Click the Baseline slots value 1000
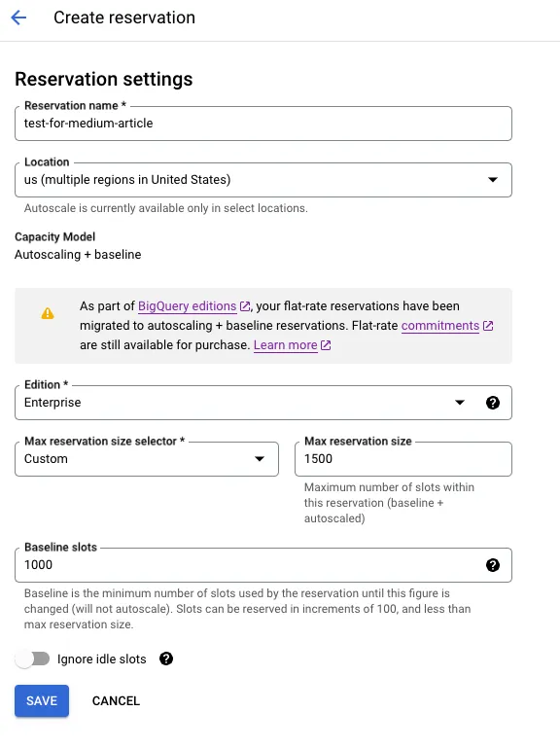 pyautogui.click(x=38, y=565)
